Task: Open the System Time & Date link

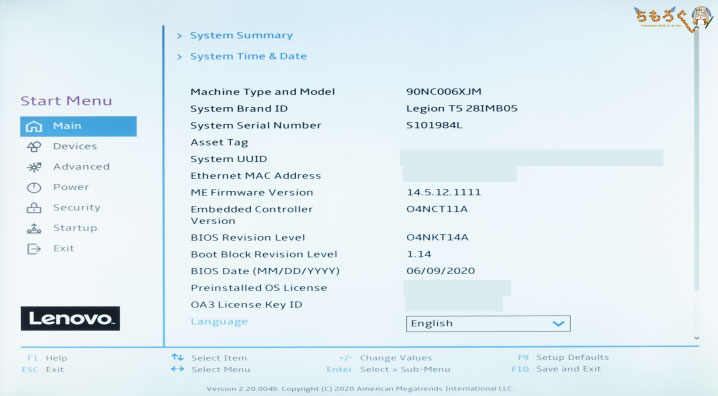Action: (x=248, y=56)
